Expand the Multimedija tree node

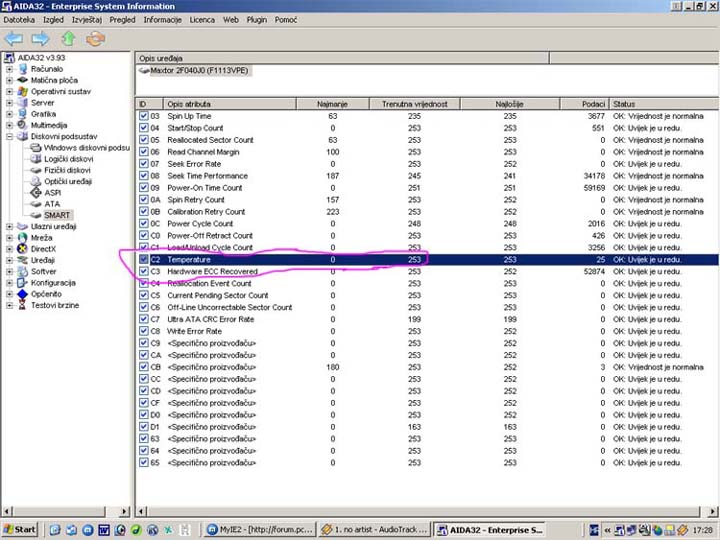pyautogui.click(x=9, y=125)
